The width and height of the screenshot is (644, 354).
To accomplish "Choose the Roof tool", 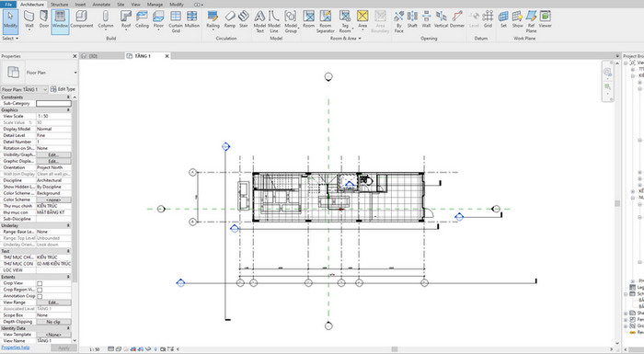I will pos(126,20).
